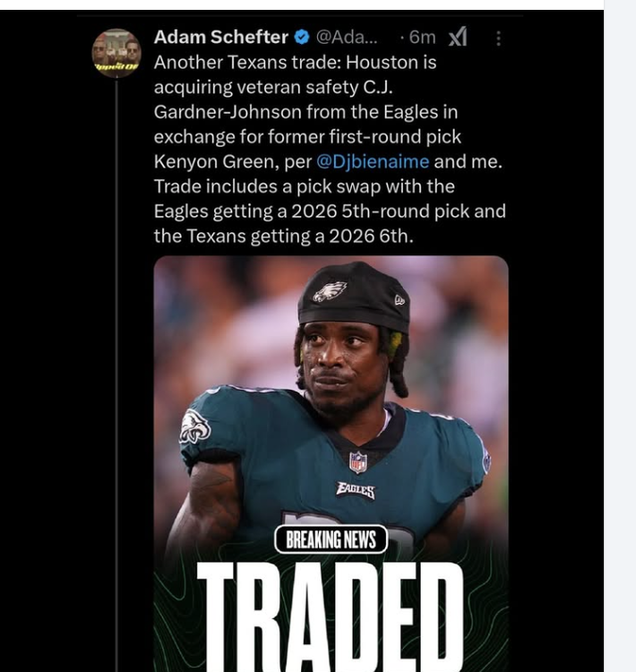The image size is (636, 672).
Task: Click the blue verified badge
Action: [x=302, y=38]
